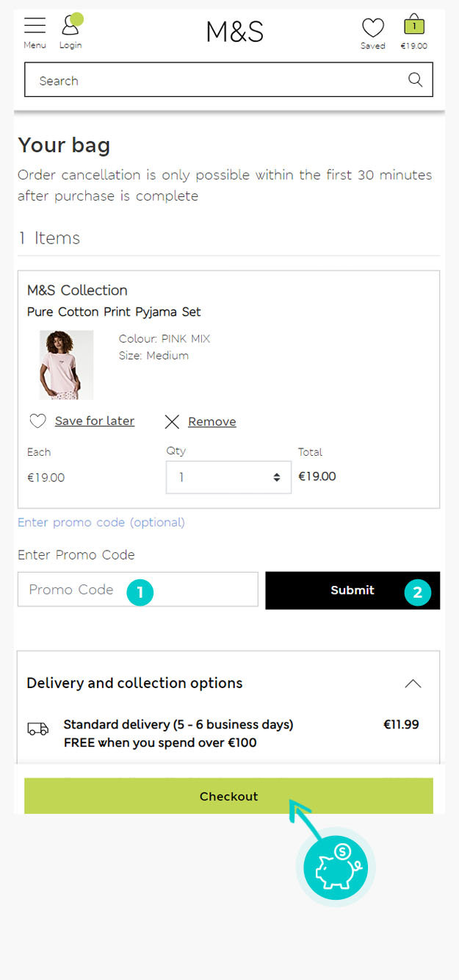Viewport: 459px width, 980px height.
Task: Click the Login profile icon
Action: 71,26
